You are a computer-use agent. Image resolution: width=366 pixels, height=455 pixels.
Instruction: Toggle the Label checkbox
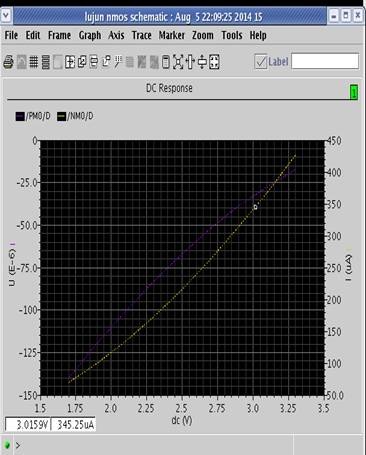coord(261,62)
